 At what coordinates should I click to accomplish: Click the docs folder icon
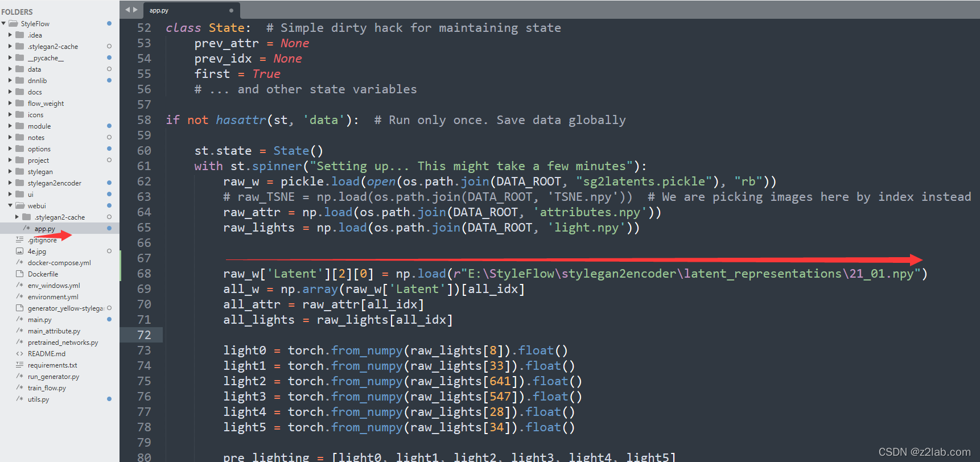point(20,92)
